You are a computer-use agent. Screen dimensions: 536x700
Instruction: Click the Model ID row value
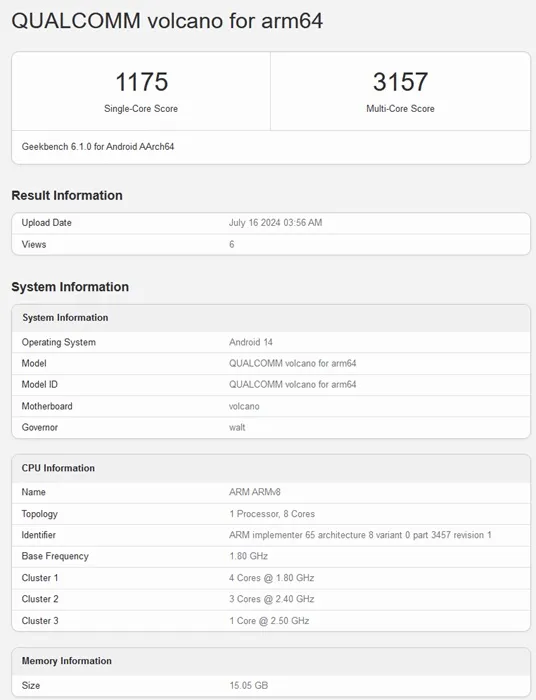[x=293, y=384]
